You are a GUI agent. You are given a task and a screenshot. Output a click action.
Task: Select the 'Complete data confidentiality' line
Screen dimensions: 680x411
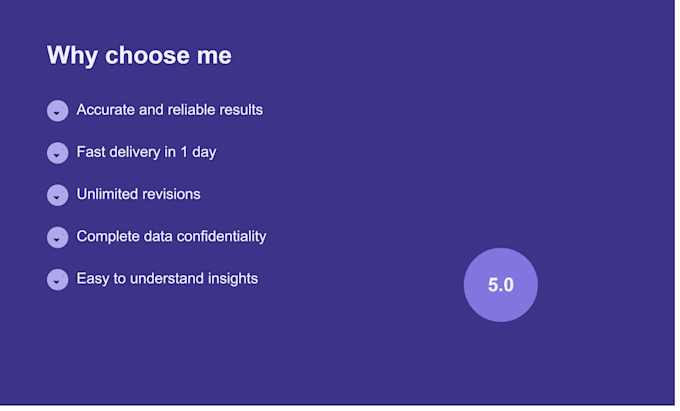171,237
